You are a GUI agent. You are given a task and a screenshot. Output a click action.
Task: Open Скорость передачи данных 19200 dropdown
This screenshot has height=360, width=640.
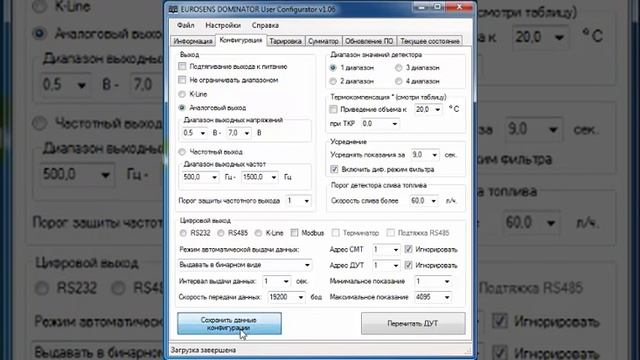point(286,297)
